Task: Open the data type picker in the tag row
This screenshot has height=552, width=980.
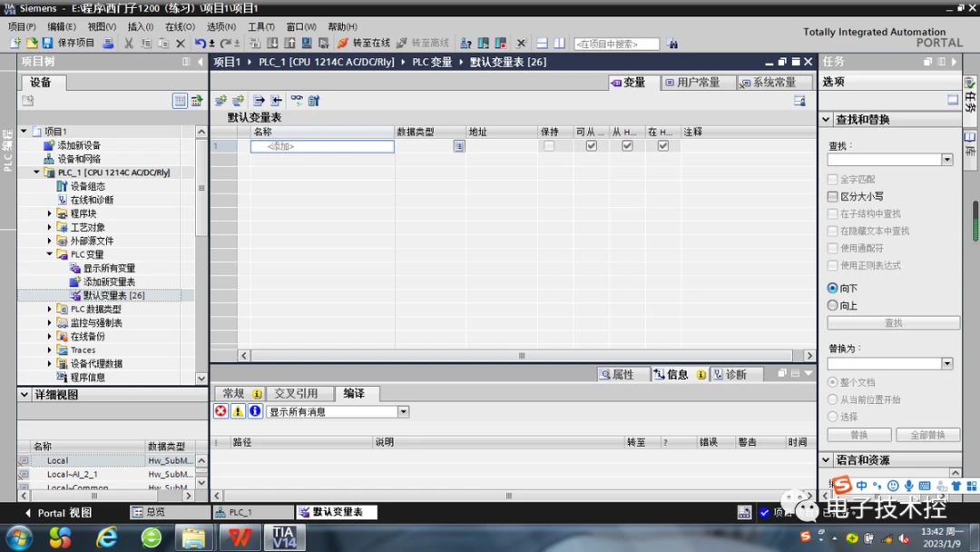Action: [x=459, y=146]
